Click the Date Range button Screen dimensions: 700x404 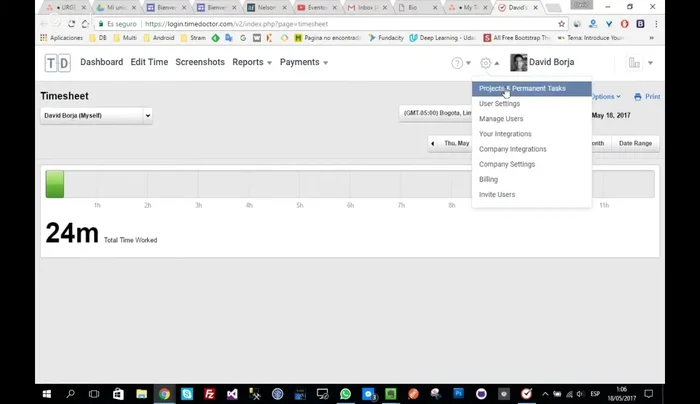[x=635, y=143]
